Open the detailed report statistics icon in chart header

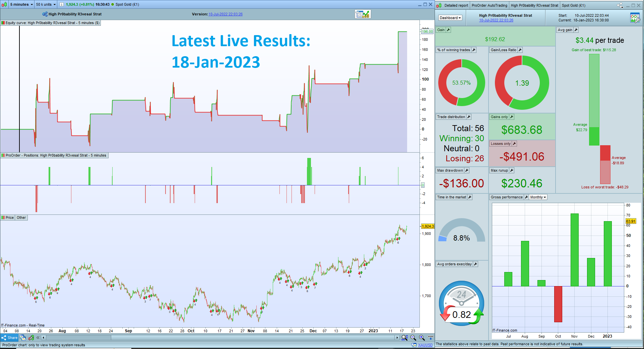tap(363, 14)
